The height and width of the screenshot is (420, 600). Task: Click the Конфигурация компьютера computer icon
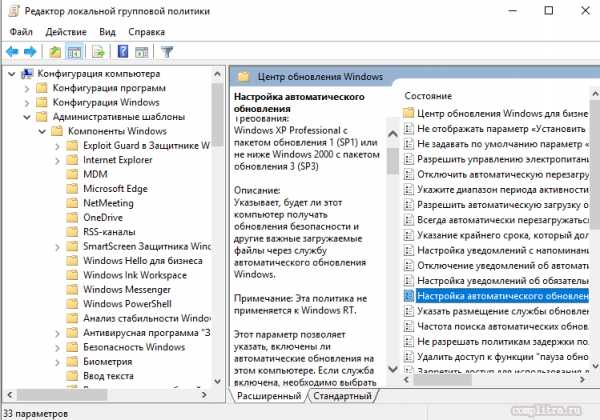pyautogui.click(x=27, y=73)
